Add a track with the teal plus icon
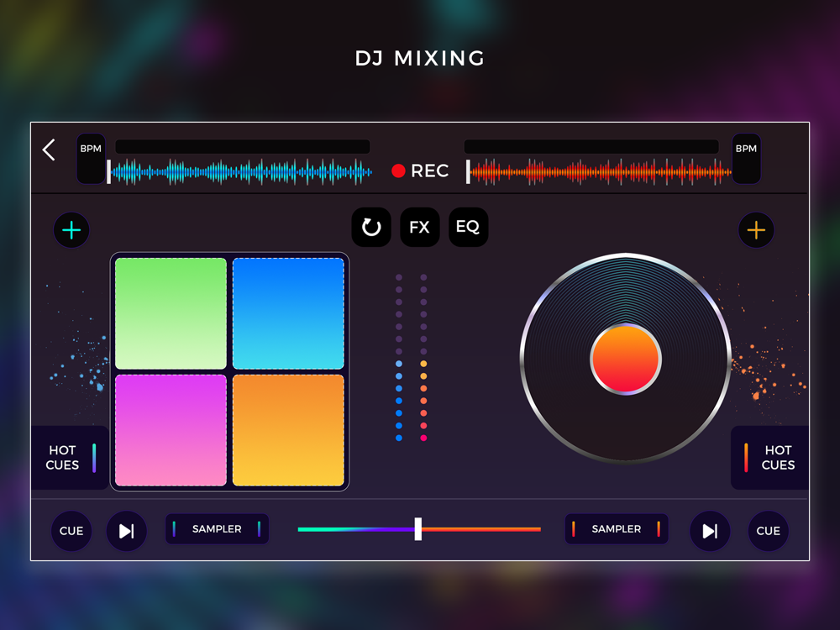The image size is (840, 630). [x=71, y=230]
